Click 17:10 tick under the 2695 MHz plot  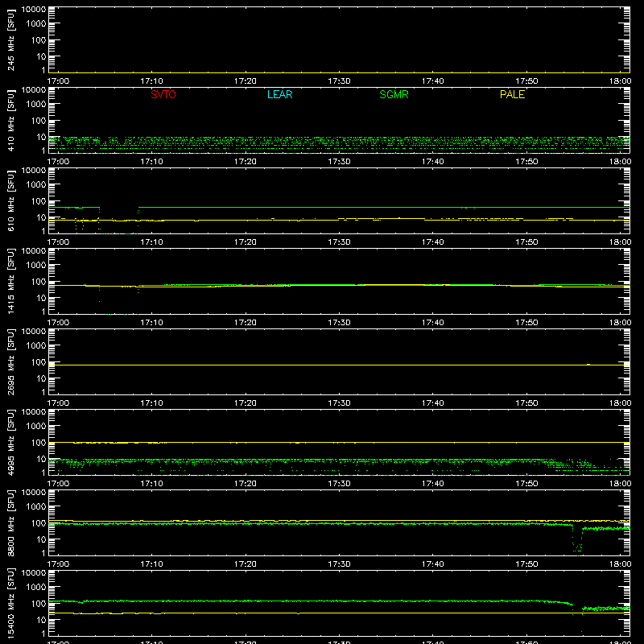pos(151,403)
